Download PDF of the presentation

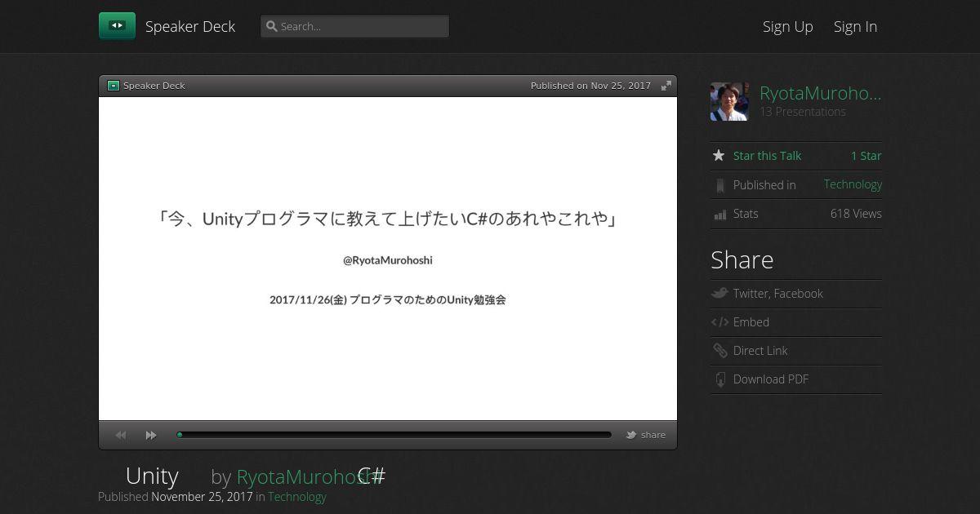(x=770, y=379)
